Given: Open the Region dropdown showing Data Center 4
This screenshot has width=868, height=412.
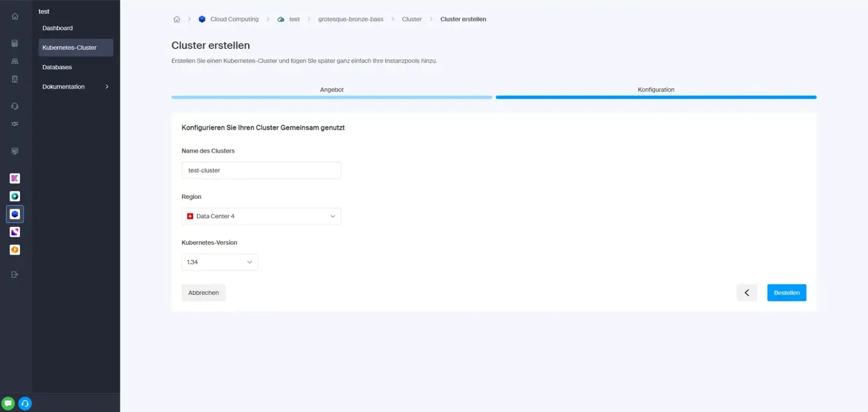Looking at the screenshot, I should (x=261, y=215).
